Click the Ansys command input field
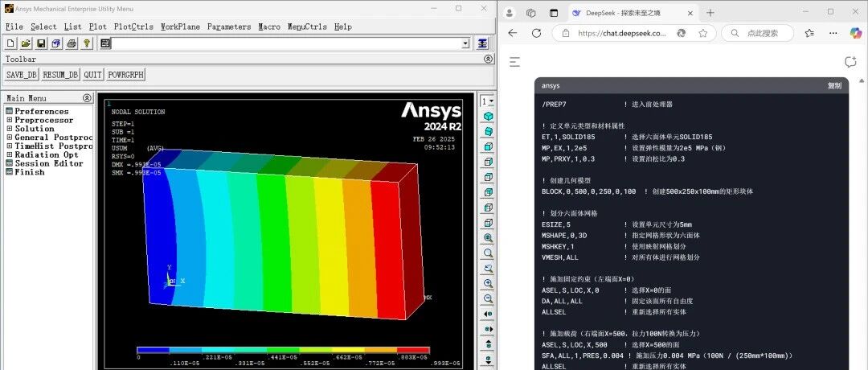This screenshot has width=868, height=370. pyautogui.click(x=286, y=43)
